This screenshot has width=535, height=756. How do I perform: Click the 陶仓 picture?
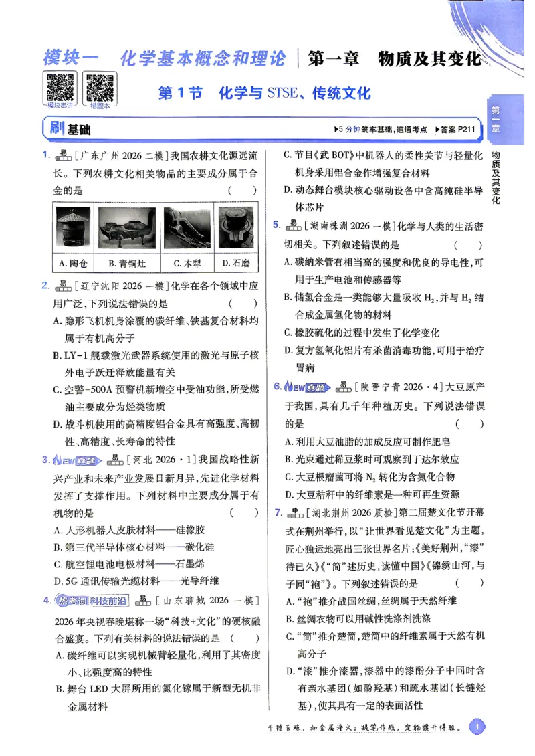[73, 229]
